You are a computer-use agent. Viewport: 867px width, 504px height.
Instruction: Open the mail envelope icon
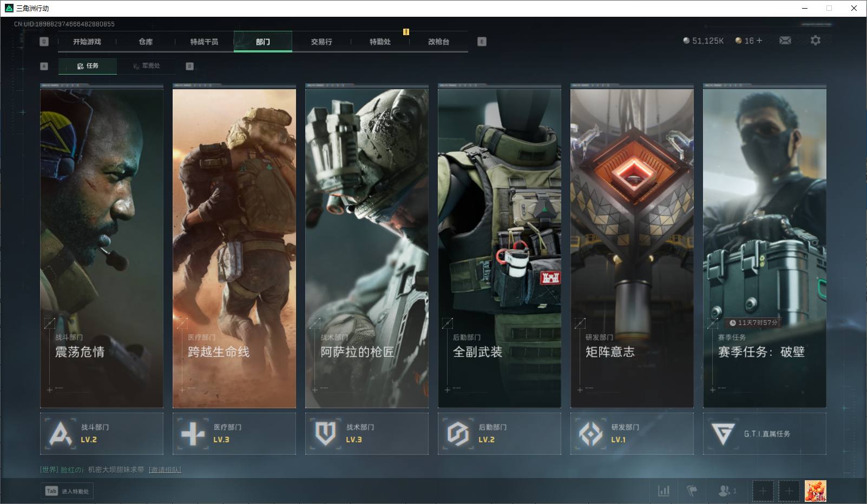pos(785,41)
